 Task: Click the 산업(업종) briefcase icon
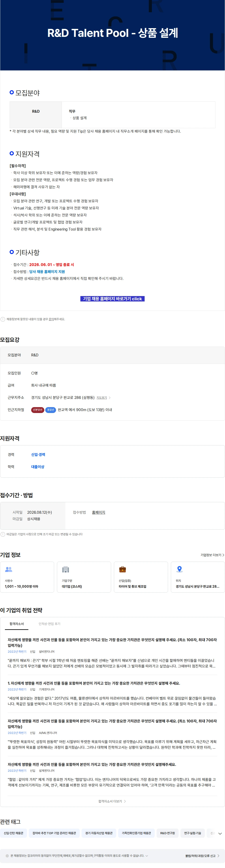[x=122, y=569]
